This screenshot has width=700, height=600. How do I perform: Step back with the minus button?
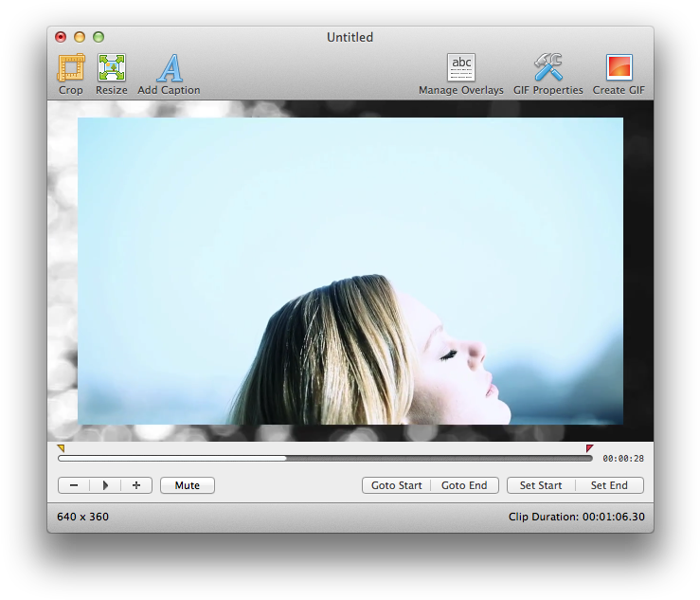pyautogui.click(x=74, y=485)
